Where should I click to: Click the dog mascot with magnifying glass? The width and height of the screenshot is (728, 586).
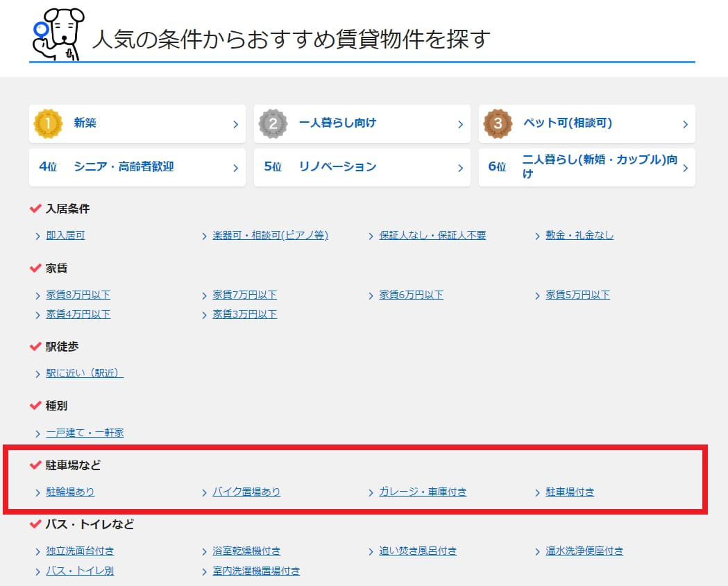(57, 34)
